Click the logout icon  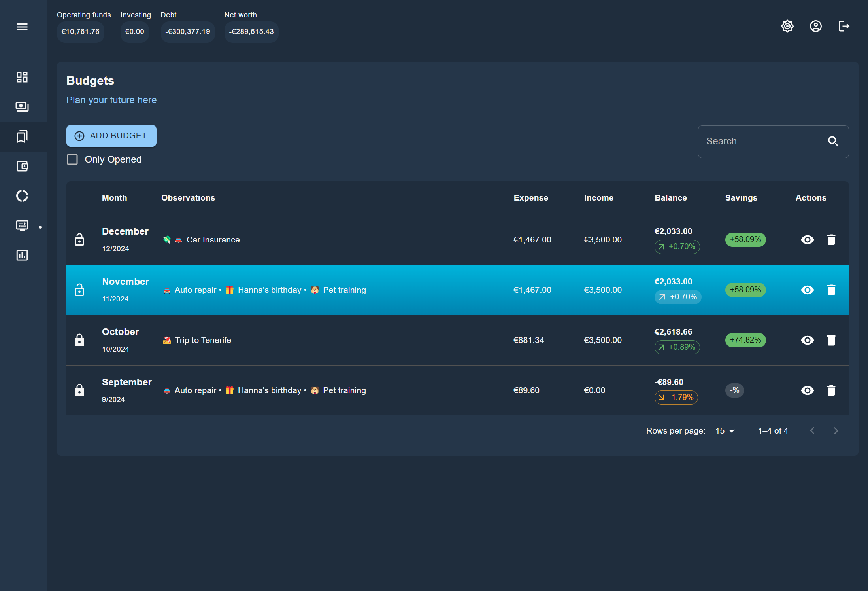point(844,27)
